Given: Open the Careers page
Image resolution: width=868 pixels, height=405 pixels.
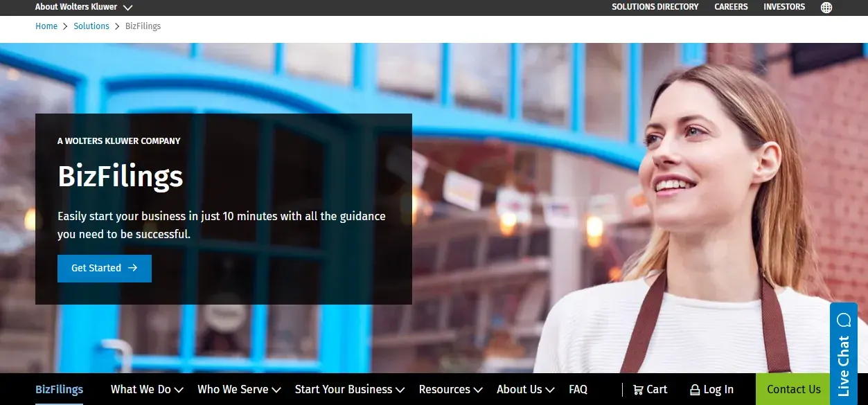Looking at the screenshot, I should [x=731, y=7].
